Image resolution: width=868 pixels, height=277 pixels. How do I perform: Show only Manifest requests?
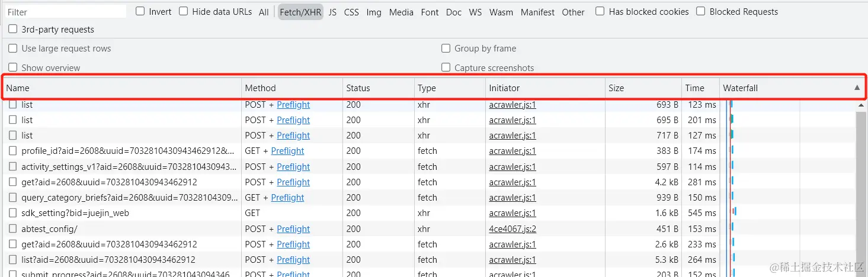[538, 12]
